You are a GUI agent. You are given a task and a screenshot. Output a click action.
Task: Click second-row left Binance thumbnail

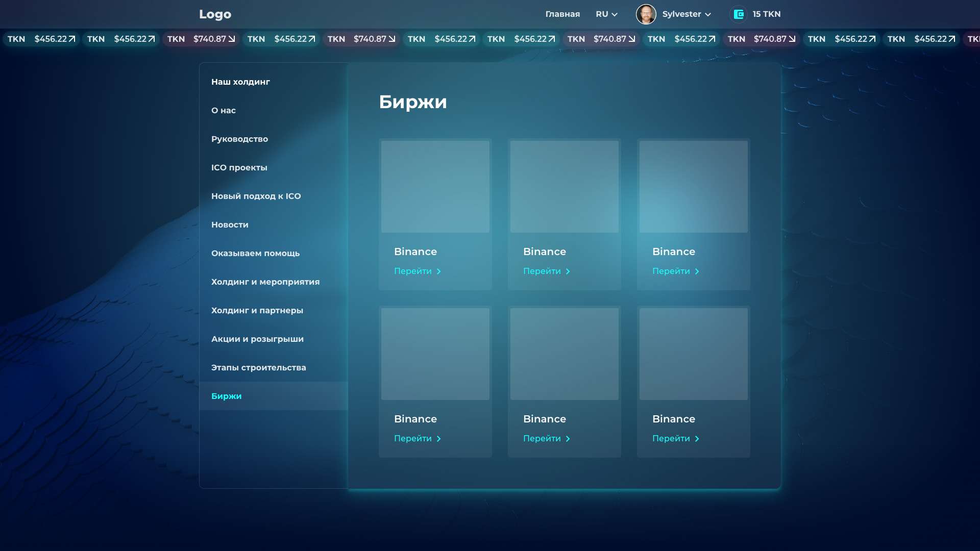435,354
